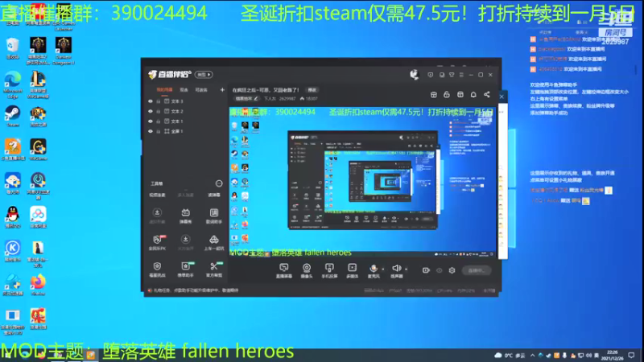Viewport: 644px width, 362px height.
Task: Edit the 暗黑地牢 category with the pencil
Action: pos(256,98)
